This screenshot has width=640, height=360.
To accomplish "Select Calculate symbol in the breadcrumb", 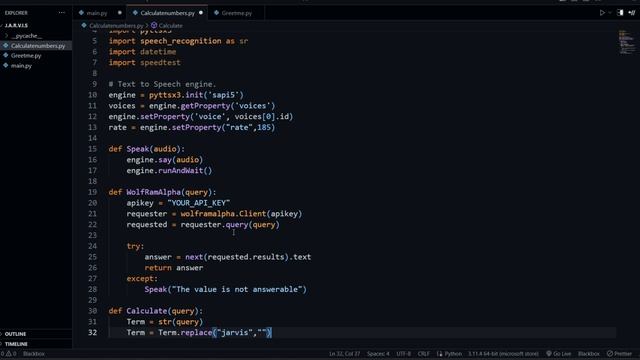I will (170, 25).
